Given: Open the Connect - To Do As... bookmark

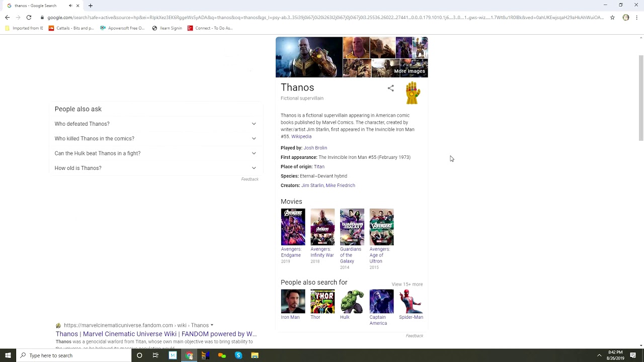Looking at the screenshot, I should tap(210, 28).
